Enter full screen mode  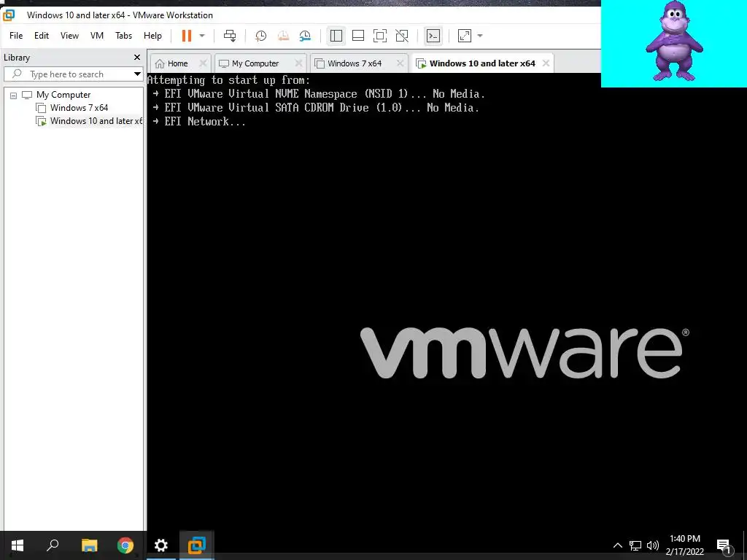tap(379, 36)
